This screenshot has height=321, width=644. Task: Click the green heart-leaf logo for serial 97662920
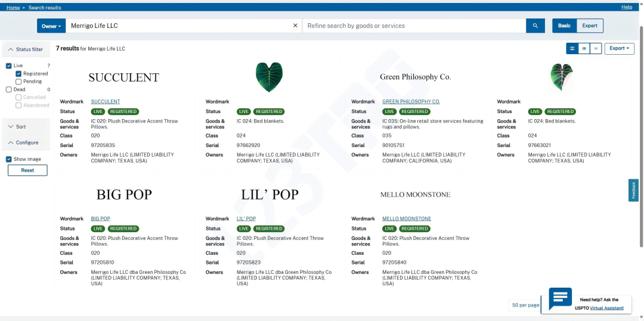click(x=269, y=77)
